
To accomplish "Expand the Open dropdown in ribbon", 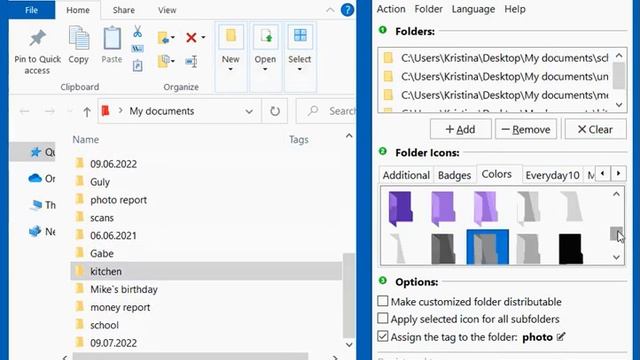I will pos(265,69).
